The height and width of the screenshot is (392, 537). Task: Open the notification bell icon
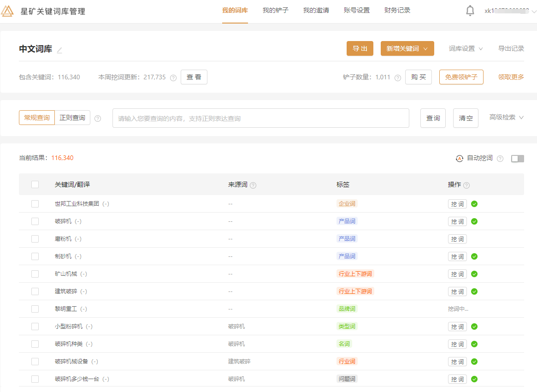470,10
